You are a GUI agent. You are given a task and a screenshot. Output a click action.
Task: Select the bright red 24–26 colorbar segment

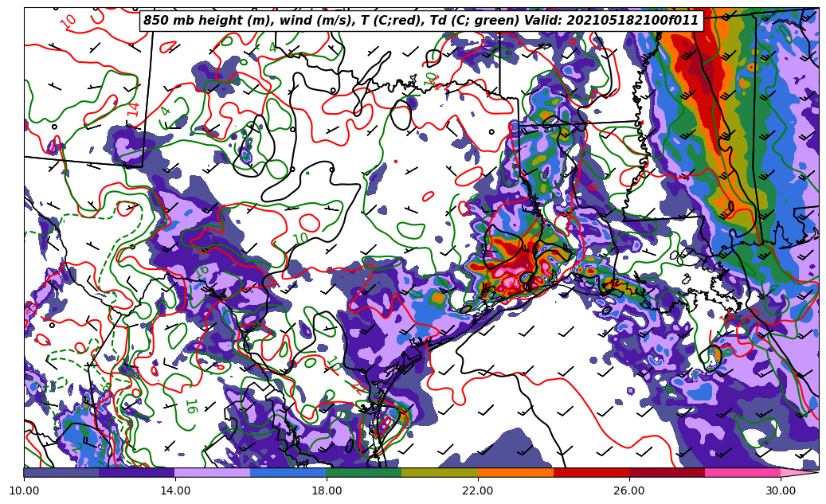click(591, 472)
